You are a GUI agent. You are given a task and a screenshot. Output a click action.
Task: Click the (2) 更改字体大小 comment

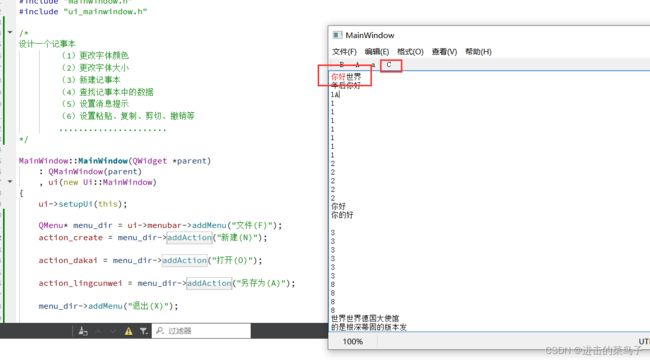95,67
